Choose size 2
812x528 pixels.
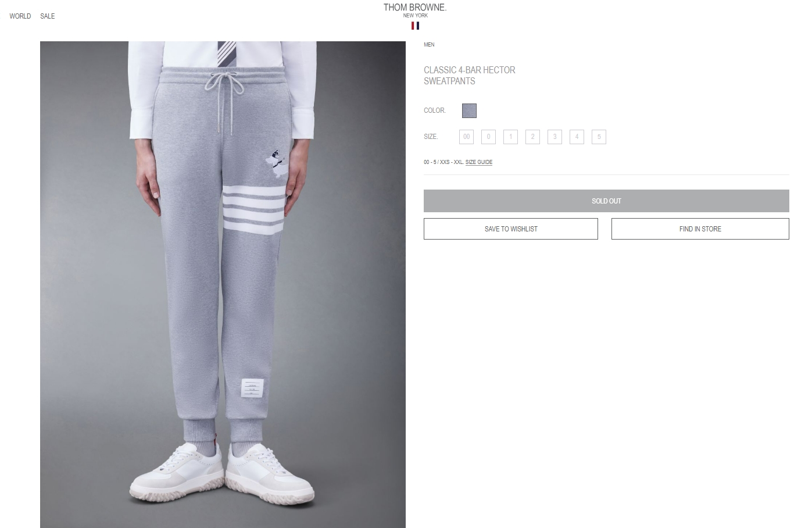tap(532, 137)
